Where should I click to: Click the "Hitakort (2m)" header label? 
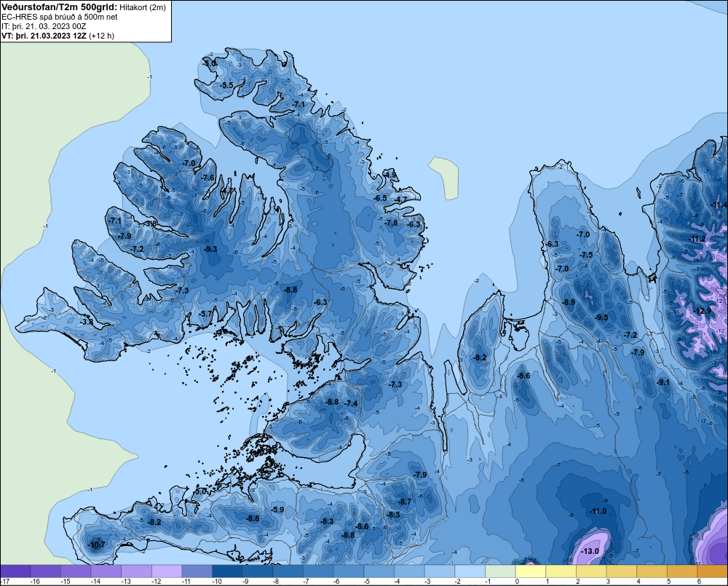143,7
